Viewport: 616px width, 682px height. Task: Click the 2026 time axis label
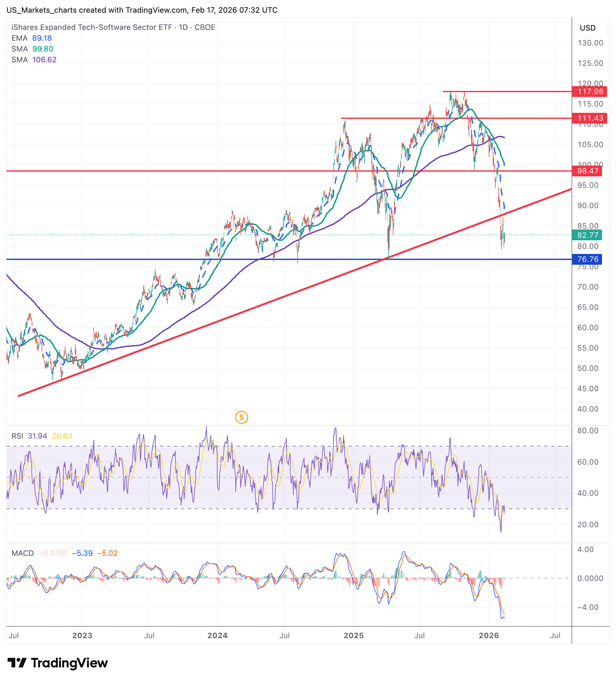[x=489, y=635]
